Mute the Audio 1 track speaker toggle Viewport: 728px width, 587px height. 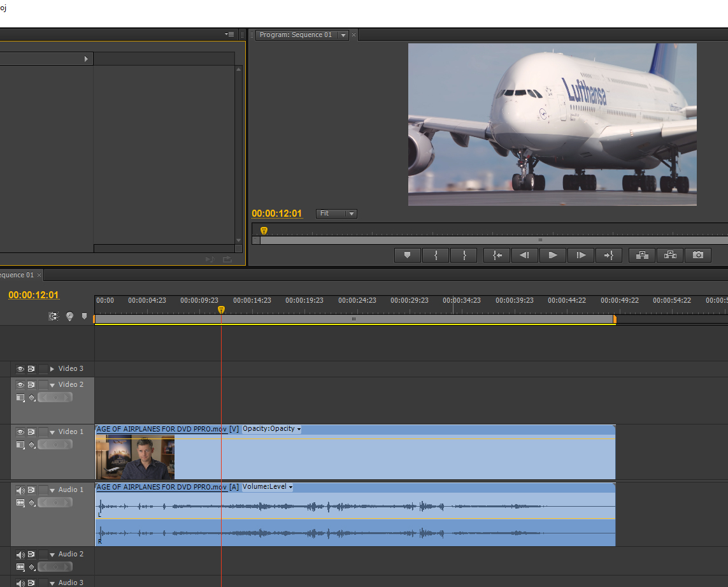tap(20, 489)
